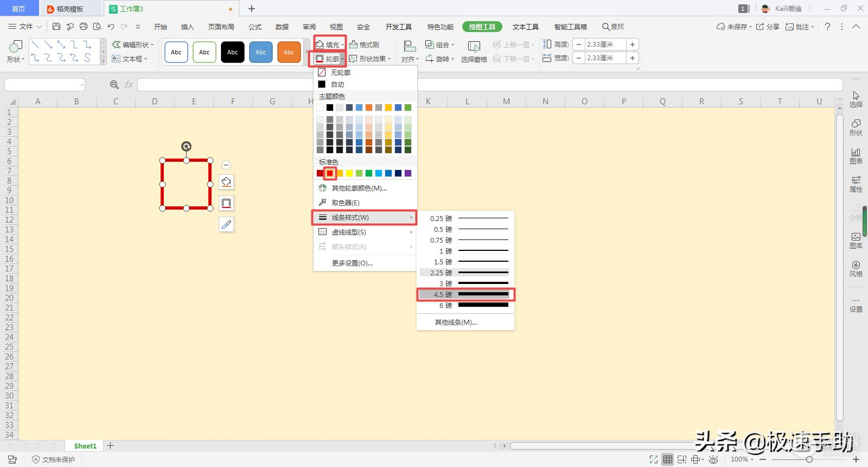
Task: Click the floating outline icon beside shape
Action: pyautogui.click(x=226, y=203)
